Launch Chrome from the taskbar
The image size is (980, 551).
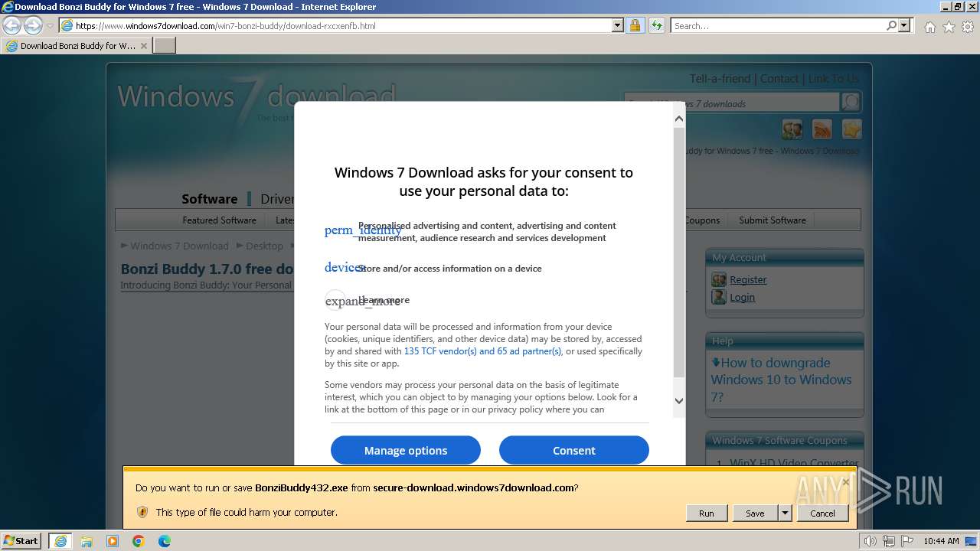coord(139,541)
